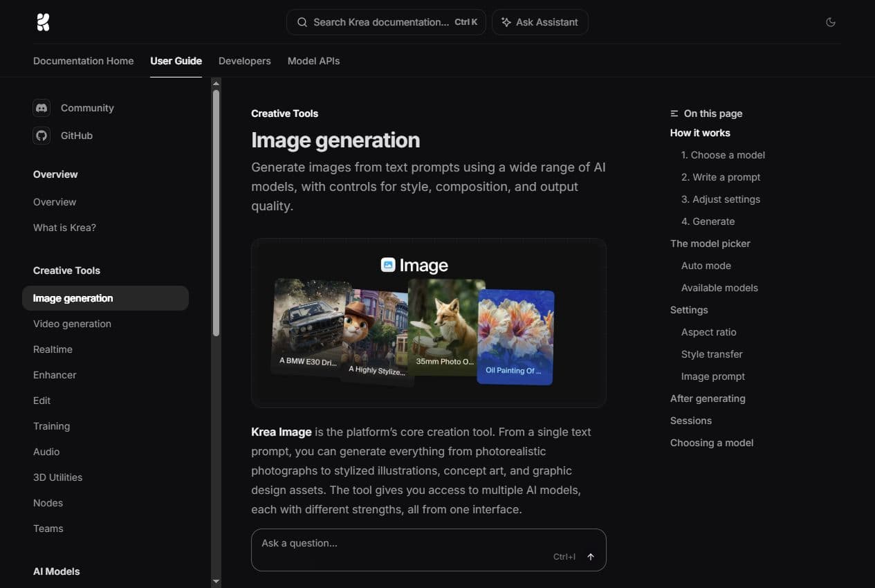The width and height of the screenshot is (875, 588).
Task: Submit question with the up arrow icon
Action: click(x=591, y=557)
